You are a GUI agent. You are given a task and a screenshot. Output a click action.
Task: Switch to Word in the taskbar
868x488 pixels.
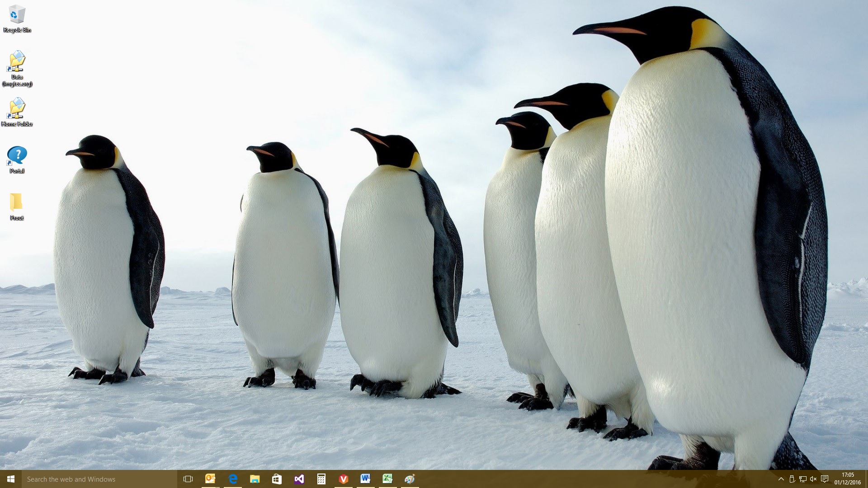365,479
